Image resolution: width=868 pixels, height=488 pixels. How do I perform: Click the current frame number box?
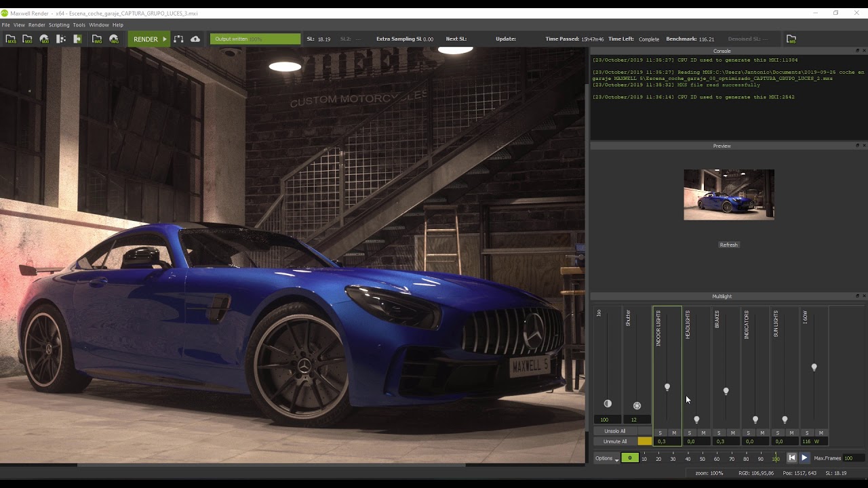coord(630,458)
